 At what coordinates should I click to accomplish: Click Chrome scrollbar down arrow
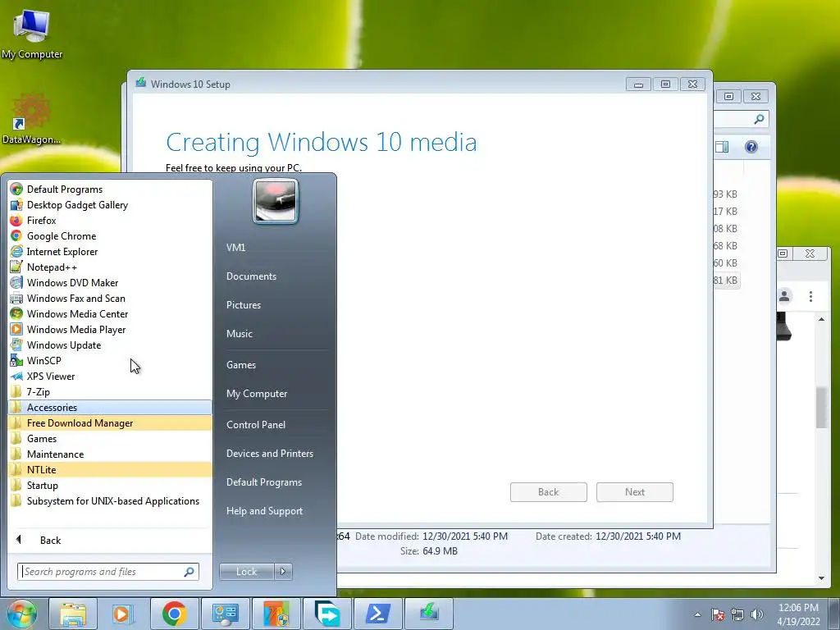point(821,578)
